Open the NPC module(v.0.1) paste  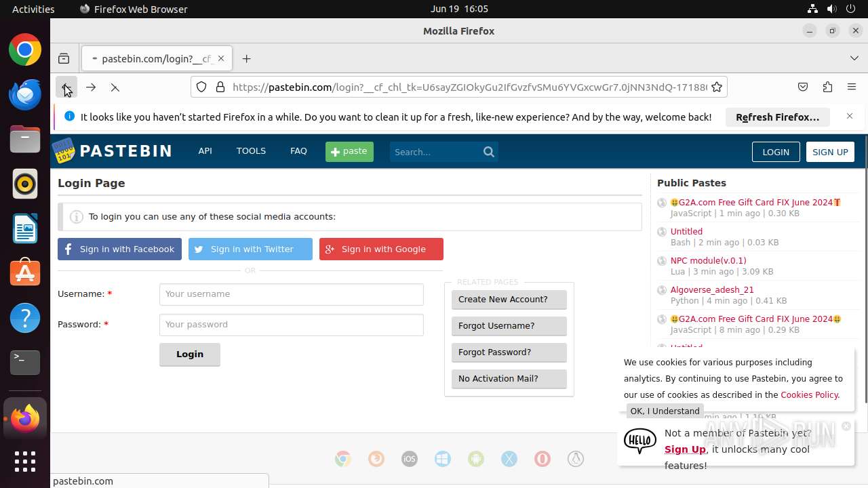click(708, 260)
